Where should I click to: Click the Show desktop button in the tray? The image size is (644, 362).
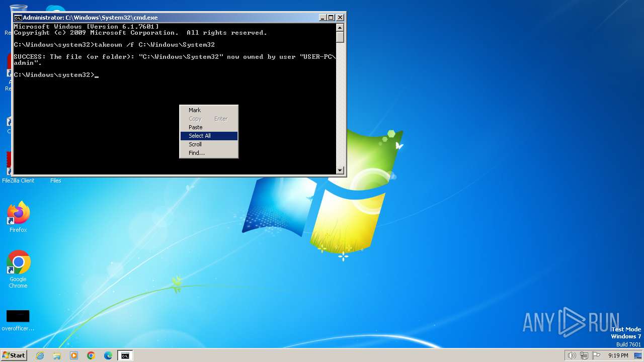pos(638,355)
